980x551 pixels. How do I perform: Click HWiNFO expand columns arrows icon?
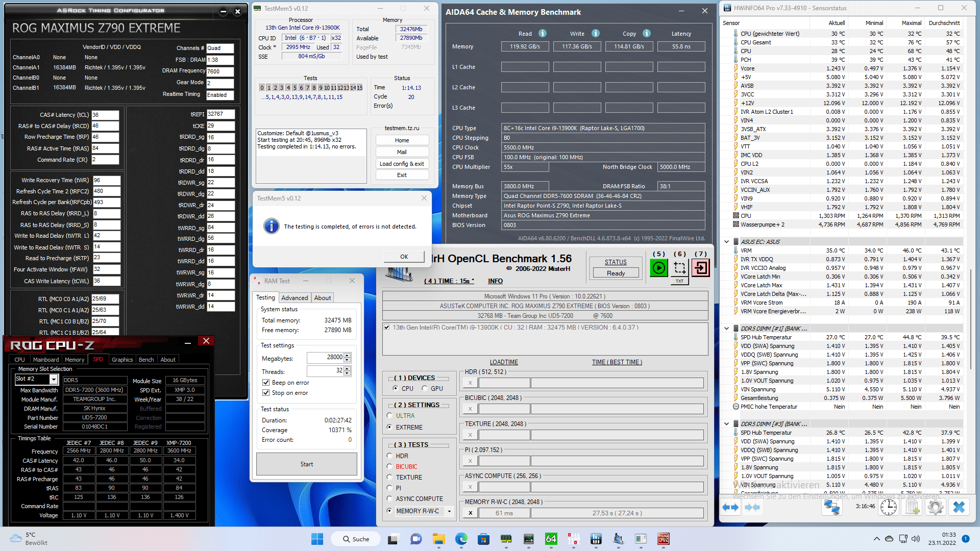(730, 507)
